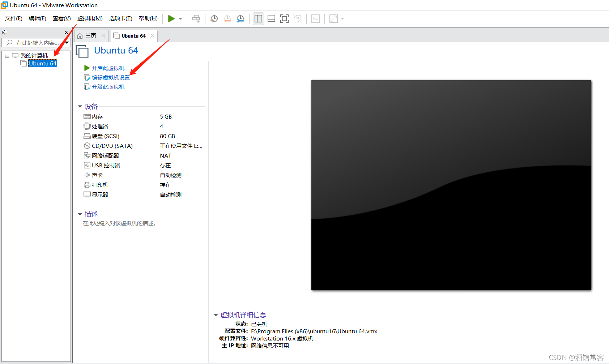Click 开启此虚拟机 link
609x364 pixels.
point(108,68)
